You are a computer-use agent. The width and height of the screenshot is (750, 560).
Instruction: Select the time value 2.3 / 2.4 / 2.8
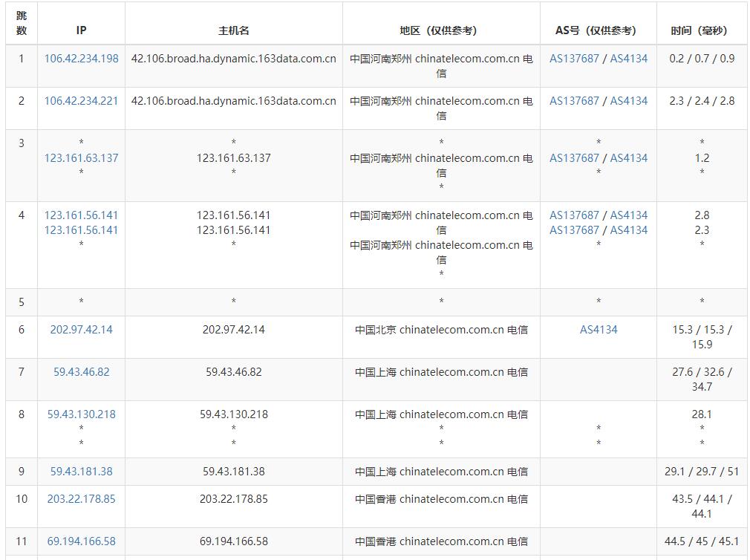(x=702, y=101)
